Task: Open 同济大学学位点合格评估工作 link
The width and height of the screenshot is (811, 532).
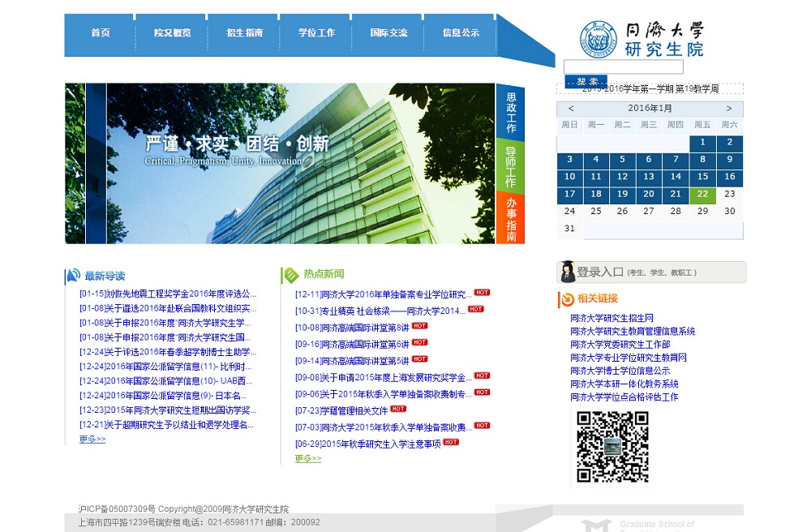Action: [x=624, y=397]
